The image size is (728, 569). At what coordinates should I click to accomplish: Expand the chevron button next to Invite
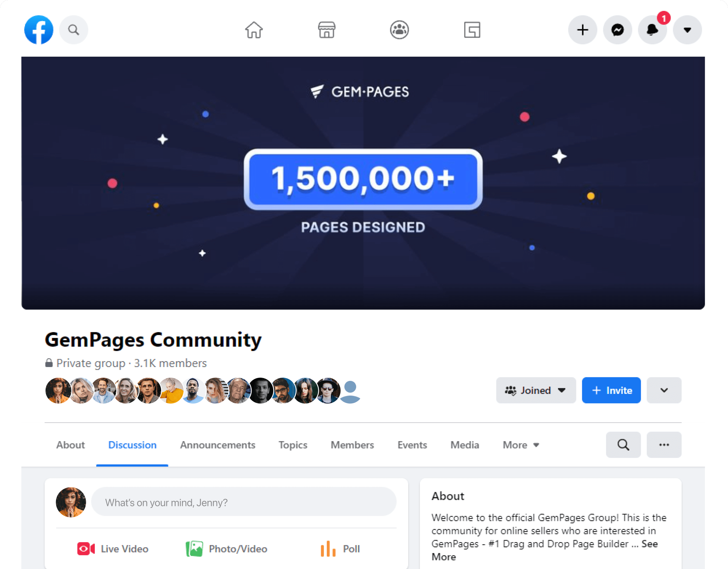click(x=664, y=390)
